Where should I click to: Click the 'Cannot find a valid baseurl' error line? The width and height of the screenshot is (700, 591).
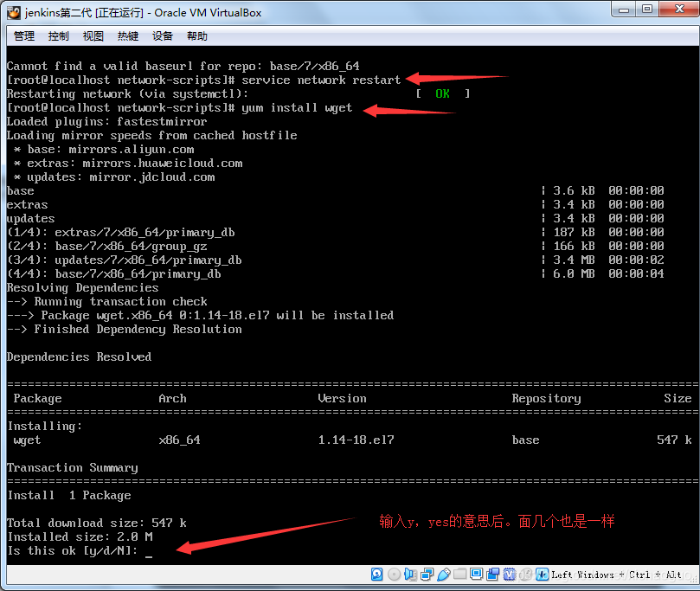point(183,67)
